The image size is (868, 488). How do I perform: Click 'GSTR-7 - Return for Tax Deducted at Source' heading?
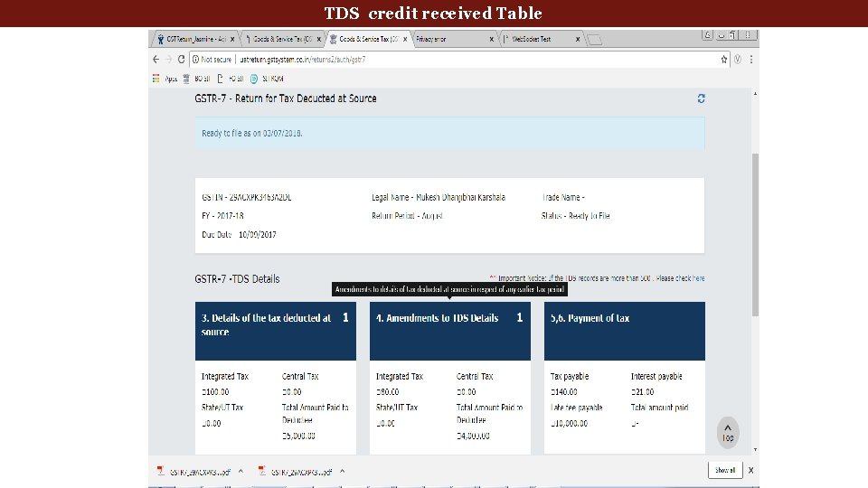point(286,99)
